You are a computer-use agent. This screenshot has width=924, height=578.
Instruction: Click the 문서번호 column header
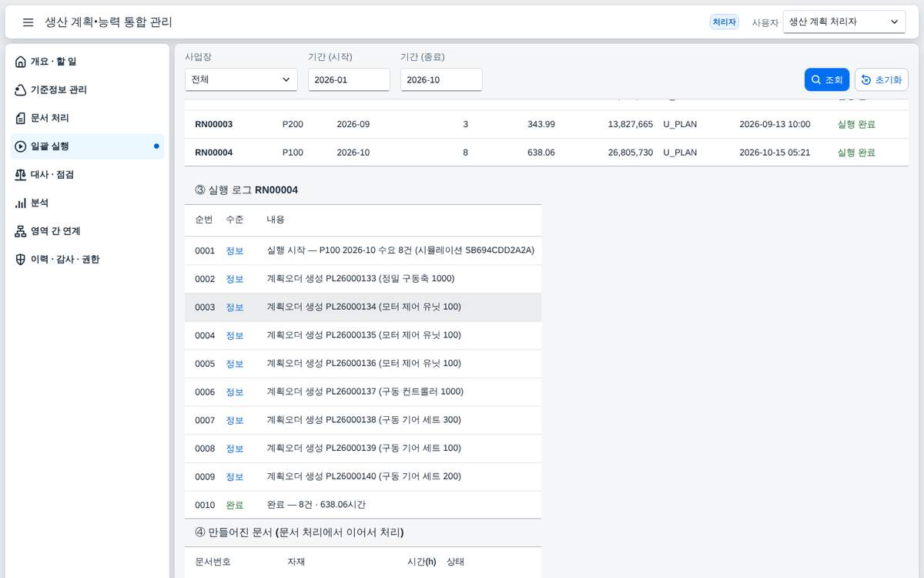[213, 562]
